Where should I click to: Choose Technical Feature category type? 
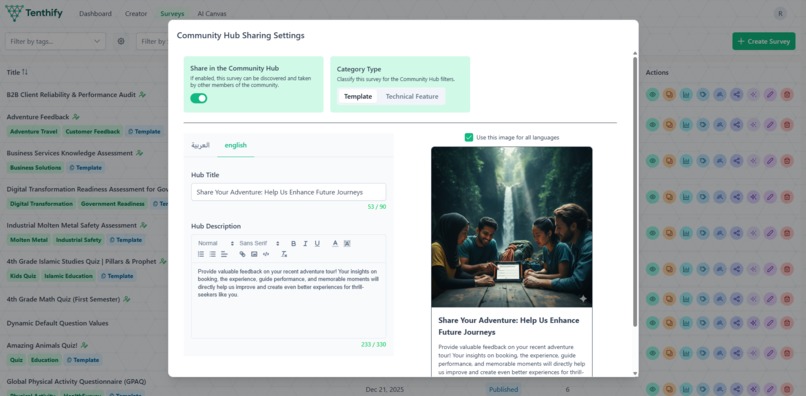point(412,96)
